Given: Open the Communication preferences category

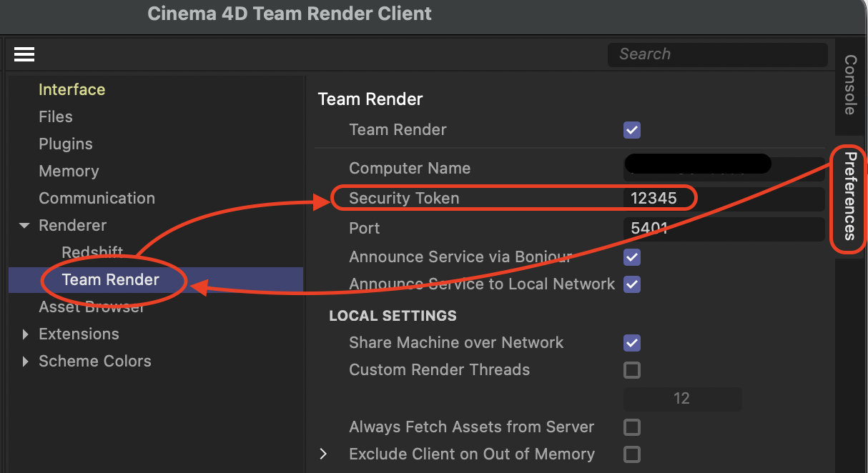Looking at the screenshot, I should 97,199.
